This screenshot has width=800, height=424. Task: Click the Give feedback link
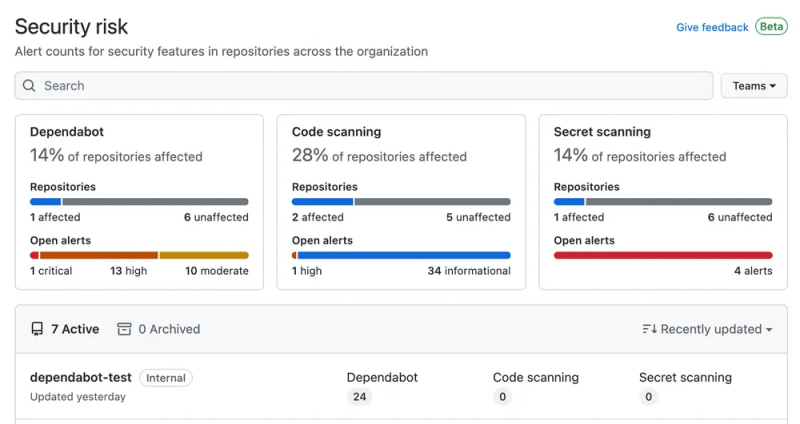pos(712,27)
